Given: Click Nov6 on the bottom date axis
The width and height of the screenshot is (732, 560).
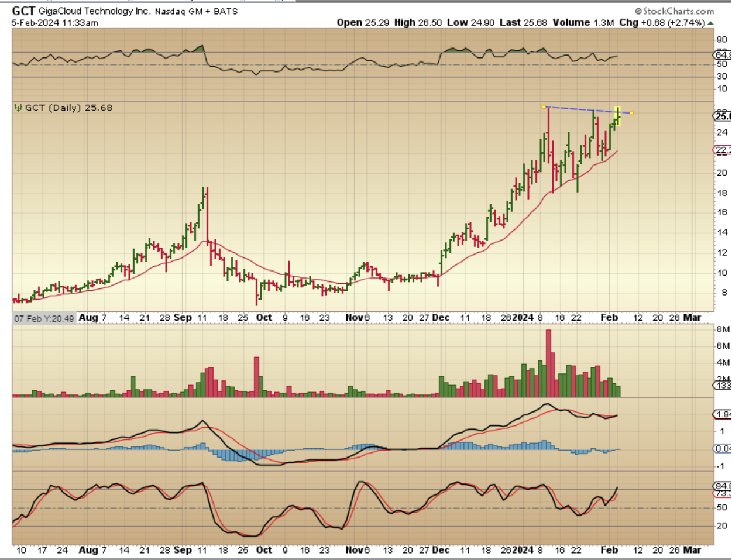Looking at the screenshot, I should click(358, 550).
